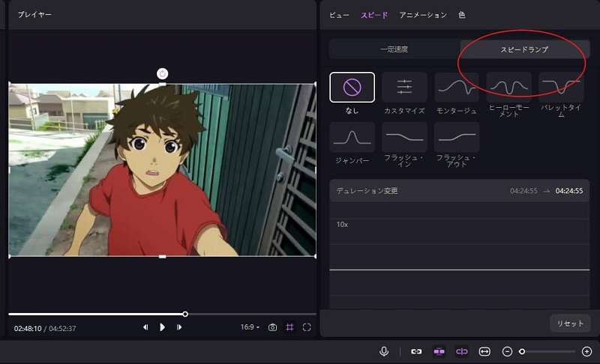
Task: Enter fullscreen preview mode
Action: tap(307, 327)
